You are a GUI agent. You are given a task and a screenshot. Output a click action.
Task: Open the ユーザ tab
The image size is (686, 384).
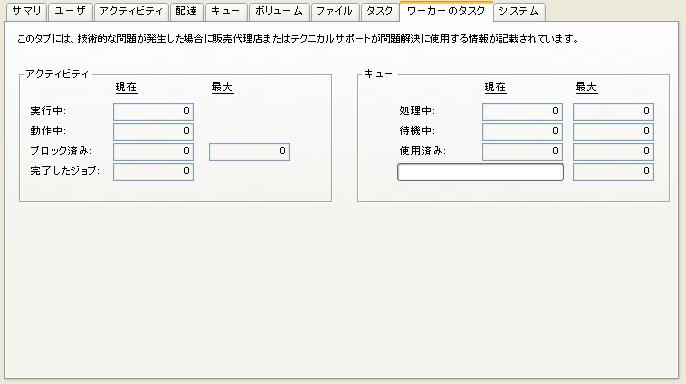click(70, 11)
